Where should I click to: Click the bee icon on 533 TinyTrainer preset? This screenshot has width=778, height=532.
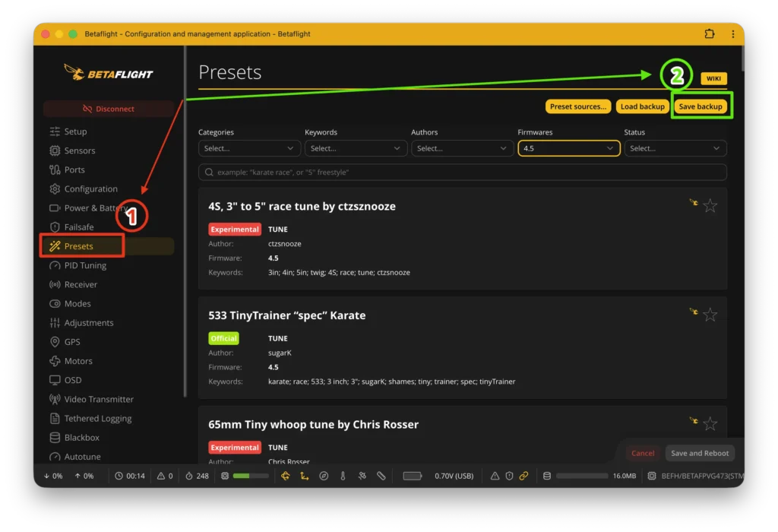(x=694, y=312)
